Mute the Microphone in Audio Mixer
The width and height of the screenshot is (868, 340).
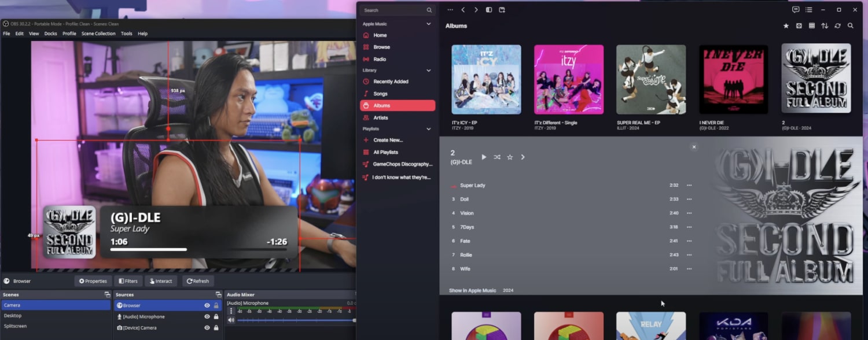coord(231,320)
